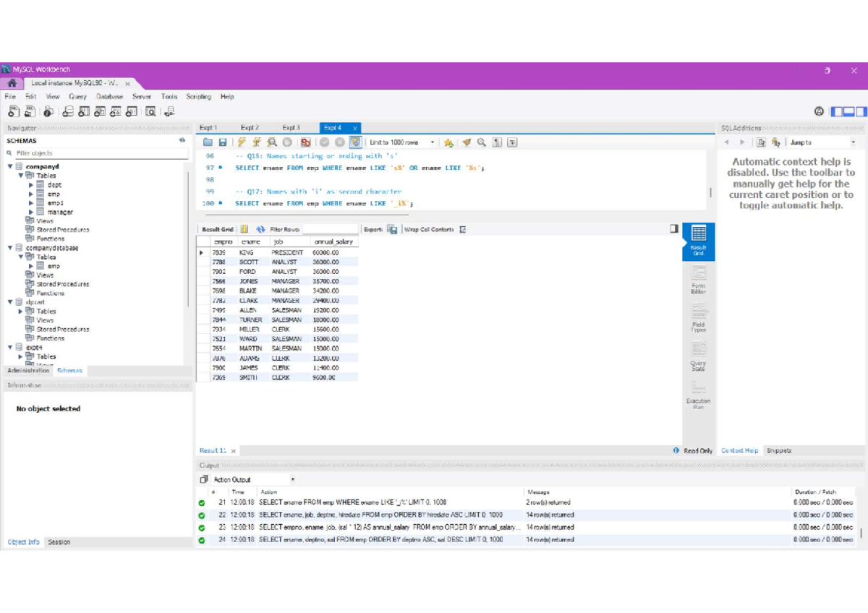
Task: Toggle Wrap Cell Contents in the result grid
Action: (463, 229)
